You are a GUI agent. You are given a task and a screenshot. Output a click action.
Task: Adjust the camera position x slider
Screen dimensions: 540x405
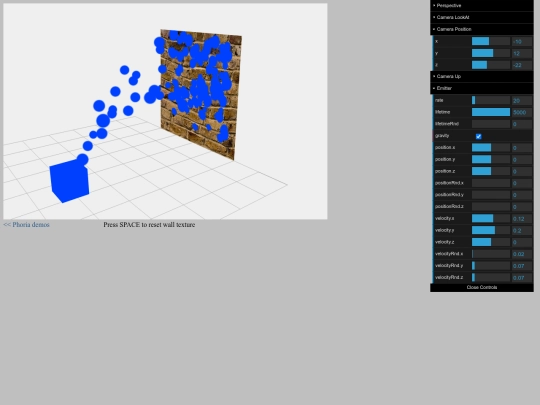point(491,41)
